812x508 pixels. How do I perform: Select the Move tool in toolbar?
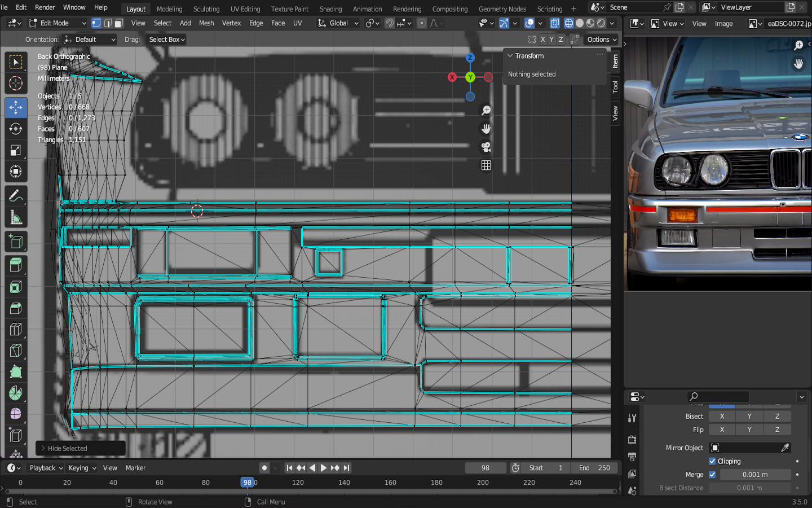click(x=16, y=107)
